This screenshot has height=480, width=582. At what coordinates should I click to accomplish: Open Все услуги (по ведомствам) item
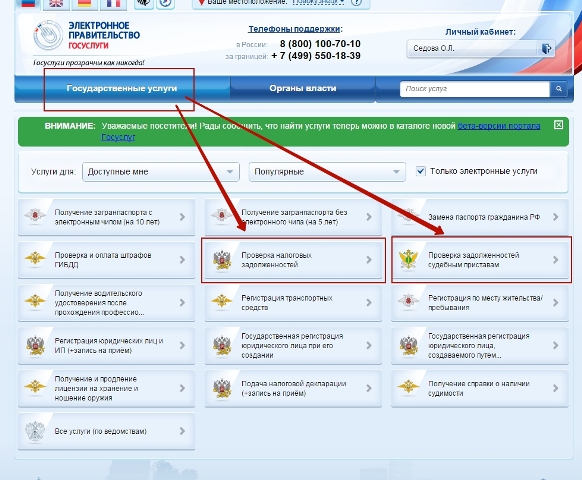click(107, 431)
